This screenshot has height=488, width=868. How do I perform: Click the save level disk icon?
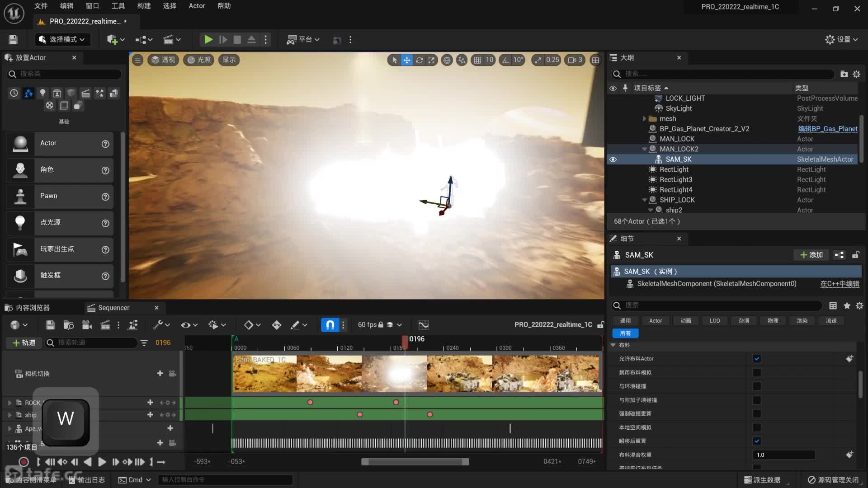(x=13, y=40)
